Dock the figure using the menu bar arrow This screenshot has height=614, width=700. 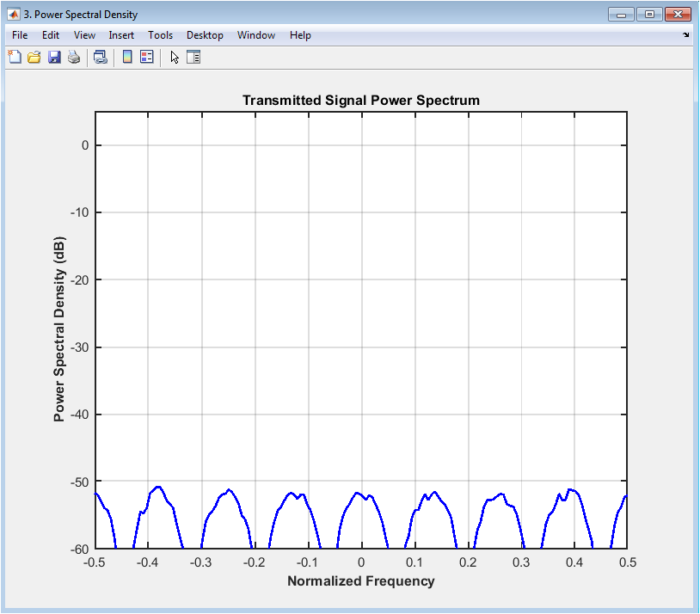tap(686, 35)
